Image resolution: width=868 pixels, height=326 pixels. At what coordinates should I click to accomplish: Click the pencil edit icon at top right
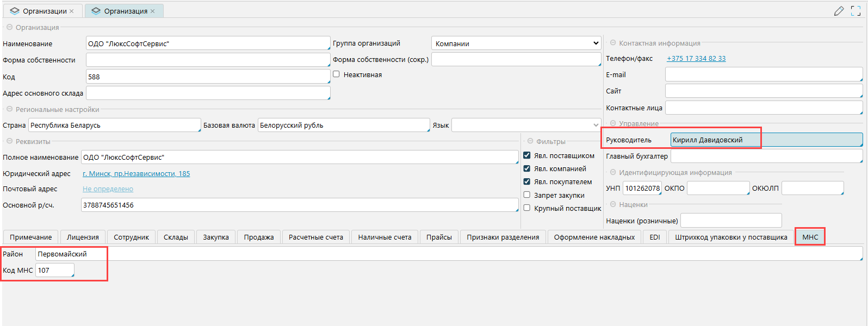[x=839, y=11]
